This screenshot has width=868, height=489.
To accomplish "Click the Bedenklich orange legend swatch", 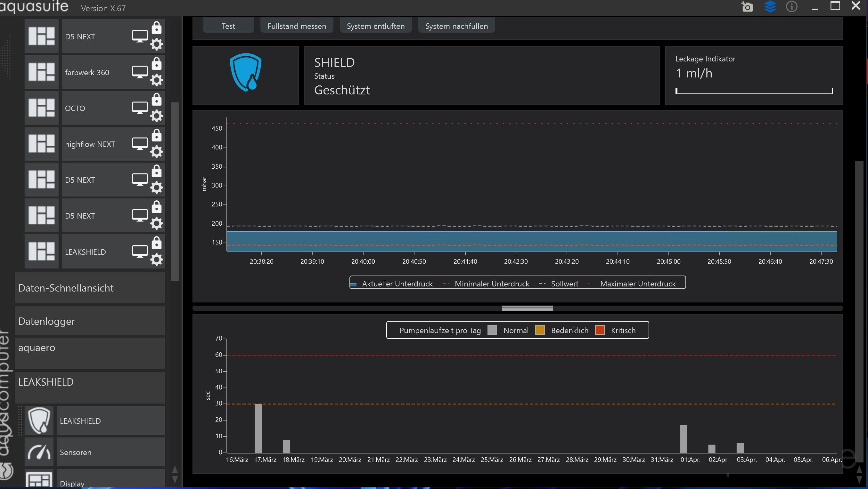I will pos(540,330).
